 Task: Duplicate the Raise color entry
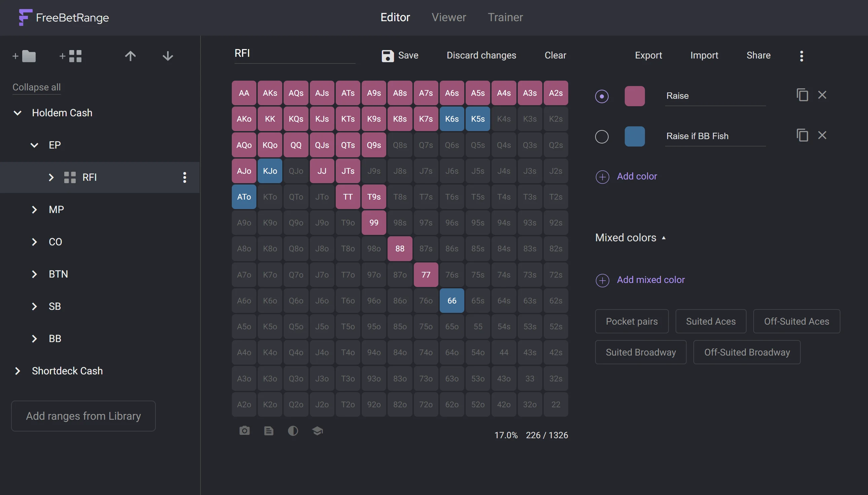tap(802, 95)
